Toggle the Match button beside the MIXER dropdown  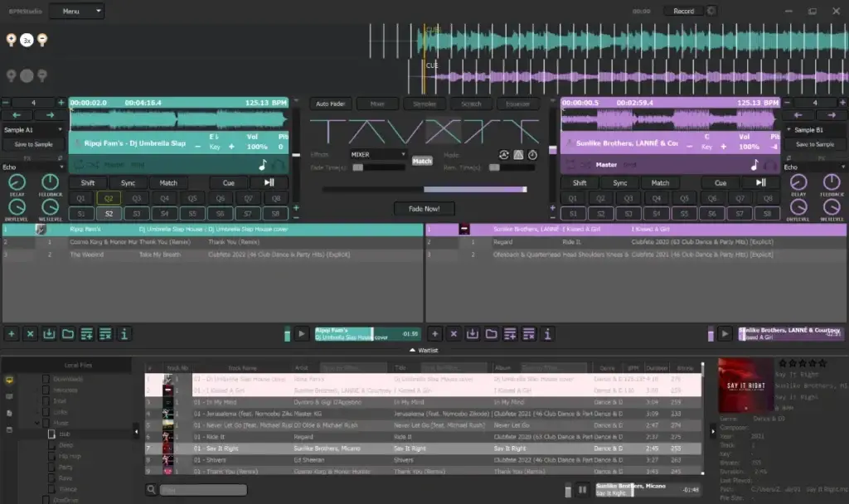point(422,161)
